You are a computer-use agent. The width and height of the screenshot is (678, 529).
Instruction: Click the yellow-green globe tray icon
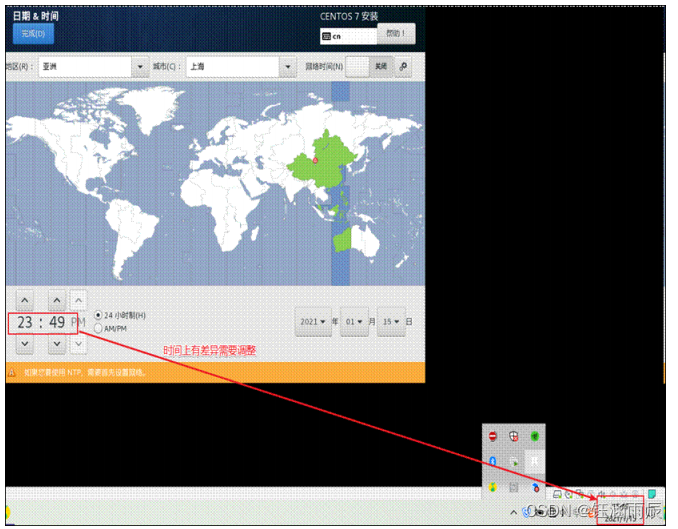point(493,487)
